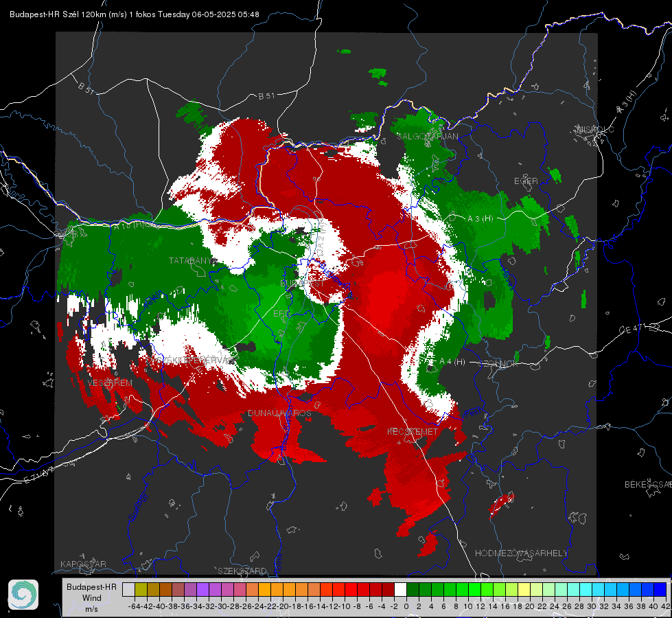672x618 pixels.
Task: Click the KAPOSVAR city label
Action: [x=83, y=564]
